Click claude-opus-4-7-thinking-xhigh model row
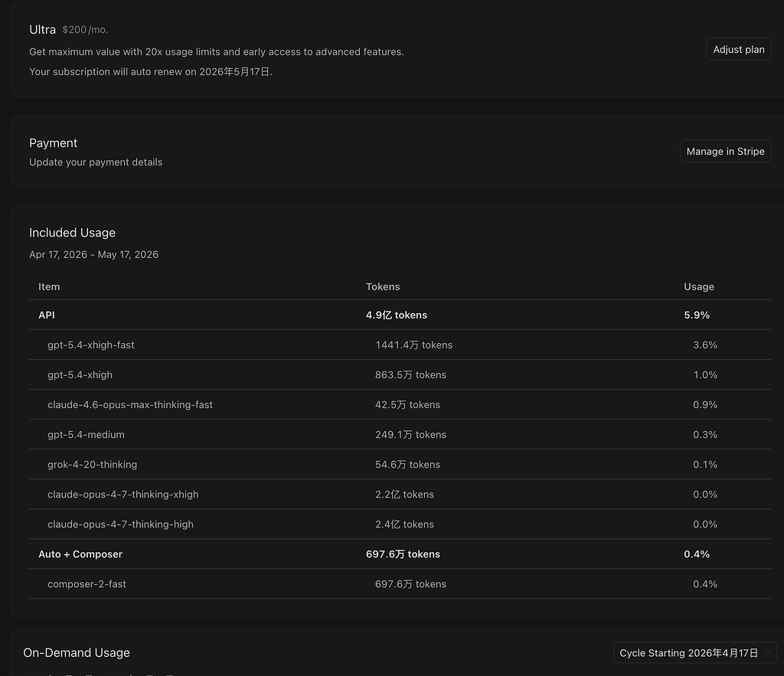Viewport: 784px width, 676px height. (x=400, y=495)
